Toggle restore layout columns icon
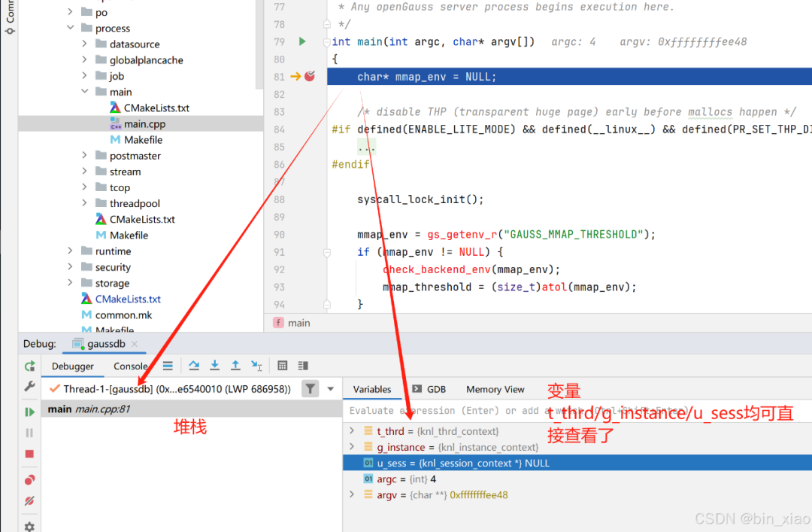 [304, 366]
